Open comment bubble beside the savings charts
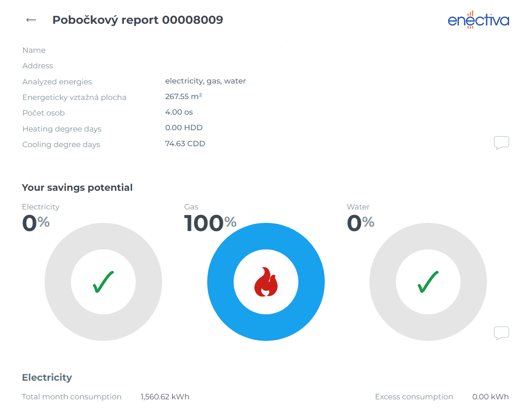The image size is (532, 411). pyautogui.click(x=501, y=333)
